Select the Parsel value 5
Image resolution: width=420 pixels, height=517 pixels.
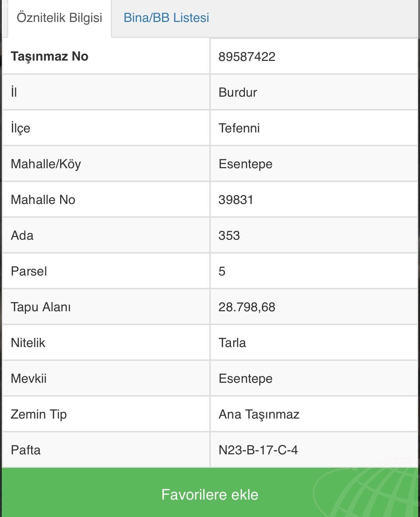pyautogui.click(x=222, y=271)
